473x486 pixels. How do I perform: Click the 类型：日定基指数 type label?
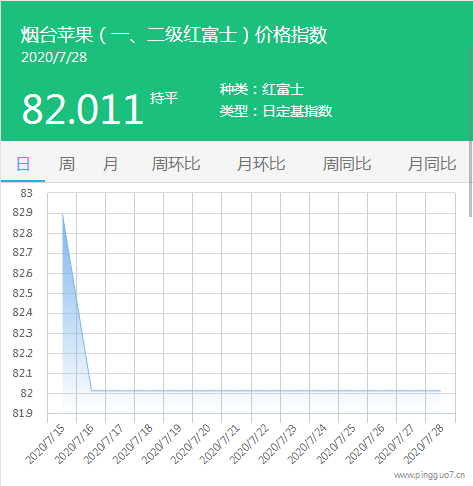(276, 111)
